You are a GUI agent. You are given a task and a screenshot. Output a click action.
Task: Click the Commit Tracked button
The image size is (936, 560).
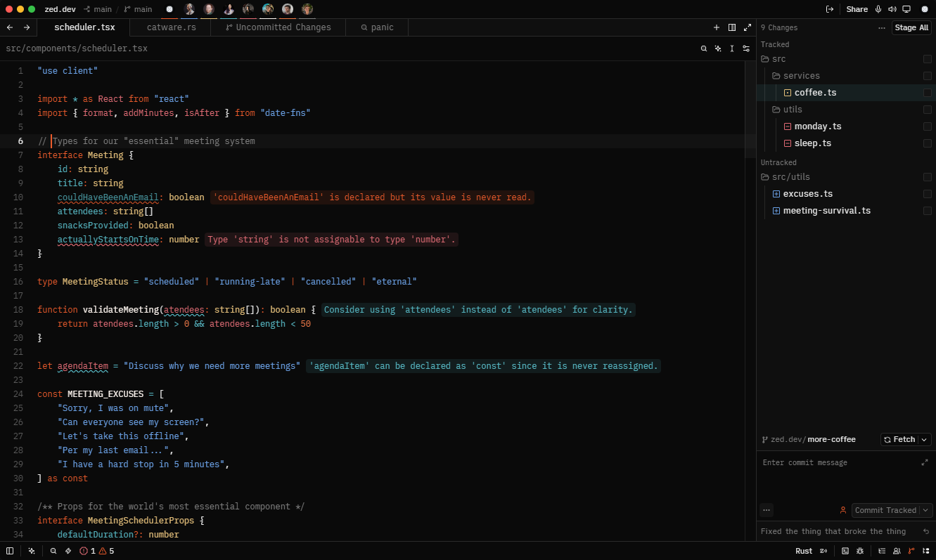[x=885, y=510]
